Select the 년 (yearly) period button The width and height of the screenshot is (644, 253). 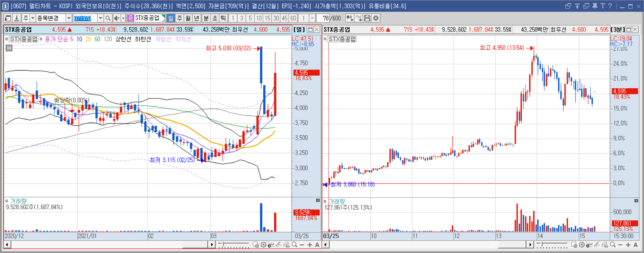[x=197, y=18]
